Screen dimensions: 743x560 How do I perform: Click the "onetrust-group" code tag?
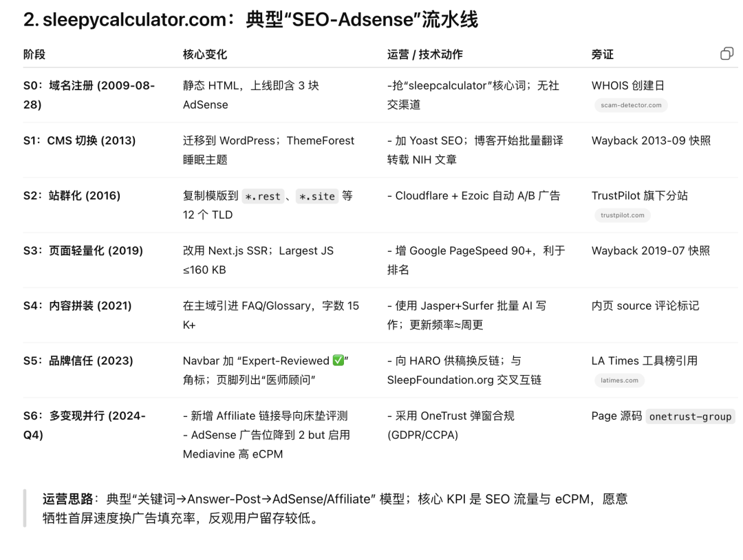point(691,416)
